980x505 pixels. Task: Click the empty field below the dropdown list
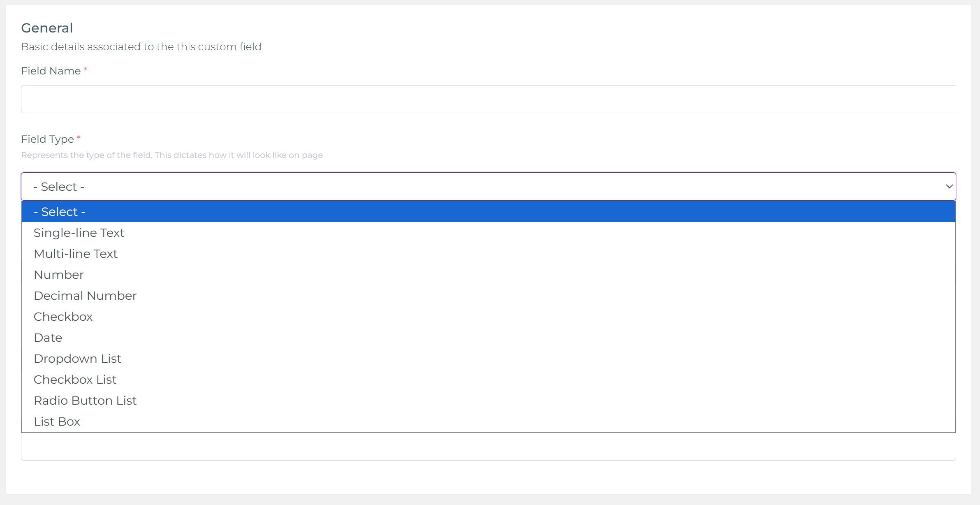tap(488, 447)
